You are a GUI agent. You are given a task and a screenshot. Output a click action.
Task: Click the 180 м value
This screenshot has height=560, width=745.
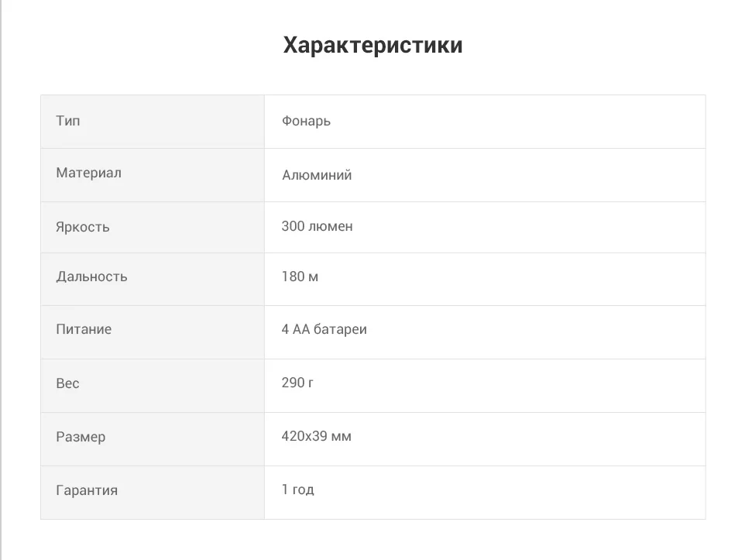coord(300,277)
